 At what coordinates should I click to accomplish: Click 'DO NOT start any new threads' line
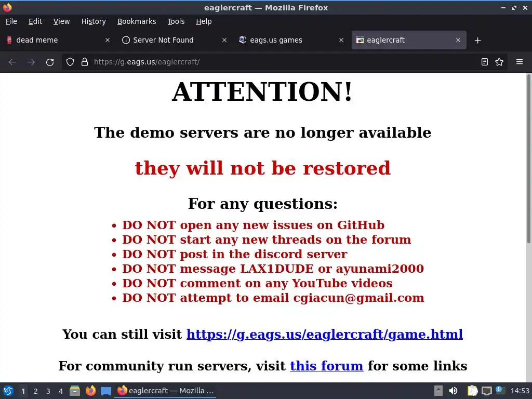pos(267,240)
